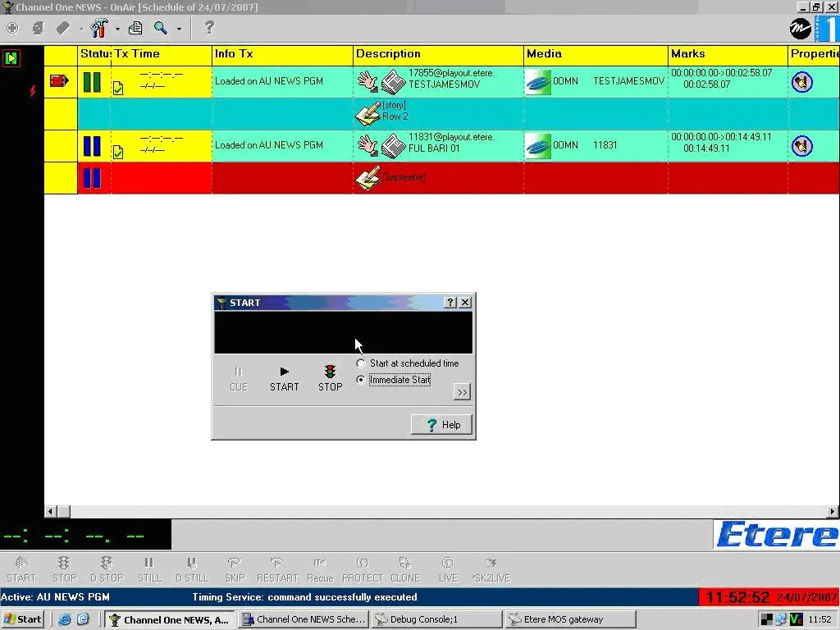This screenshot has width=840, height=630.
Task: Expand the START dialog with >> button
Action: click(x=462, y=392)
